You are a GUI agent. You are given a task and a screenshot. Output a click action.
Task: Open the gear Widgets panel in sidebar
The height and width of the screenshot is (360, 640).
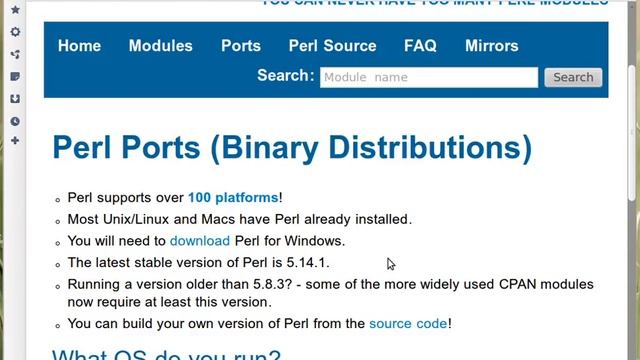tap(15, 32)
